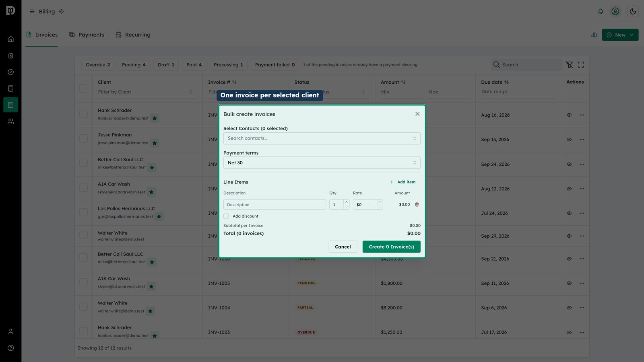This screenshot has height=362, width=644.
Task: Focus the Amount Max filter field
Action: [449, 92]
